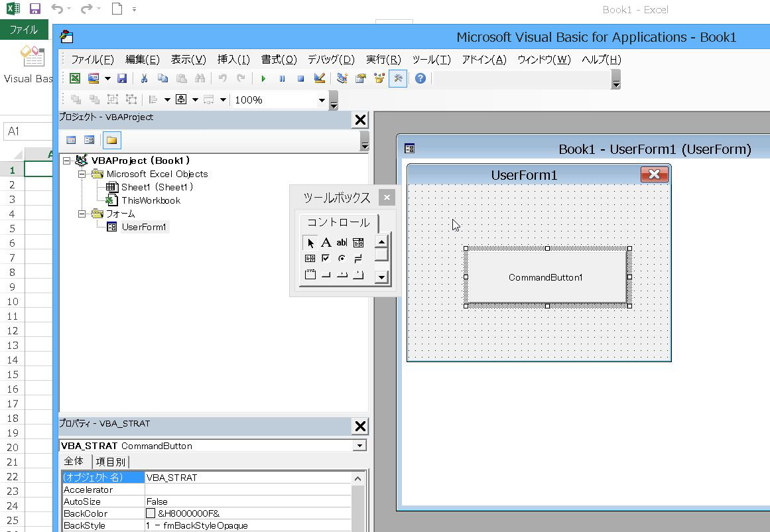Screen dimensions: 770x532
Task: Select ThisWorkbook in project tree
Action: tap(151, 200)
